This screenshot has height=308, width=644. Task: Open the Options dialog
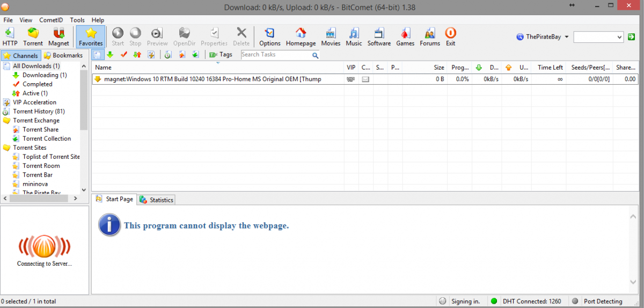pyautogui.click(x=270, y=36)
